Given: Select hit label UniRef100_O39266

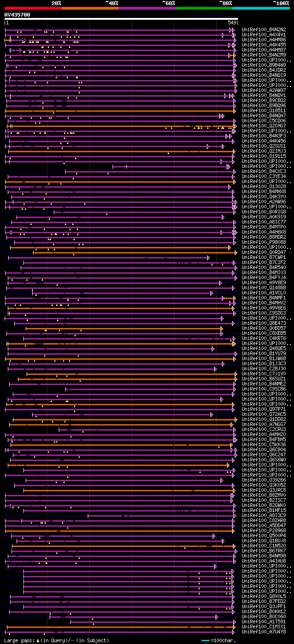Looking at the screenshot, I should [263, 480].
